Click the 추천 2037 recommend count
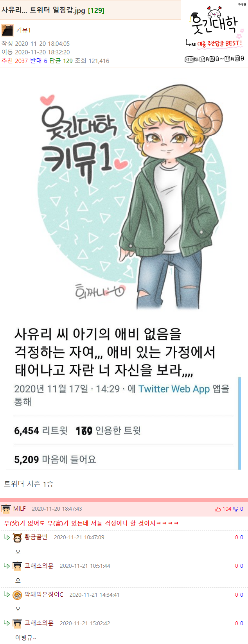Screen dimensions: 248x644 tap(14, 61)
